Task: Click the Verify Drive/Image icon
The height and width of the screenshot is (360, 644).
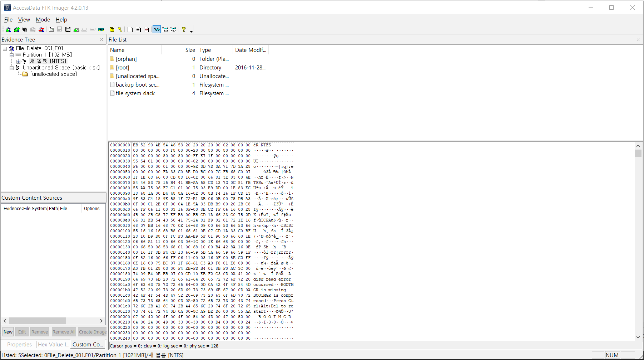Action: 93,30
